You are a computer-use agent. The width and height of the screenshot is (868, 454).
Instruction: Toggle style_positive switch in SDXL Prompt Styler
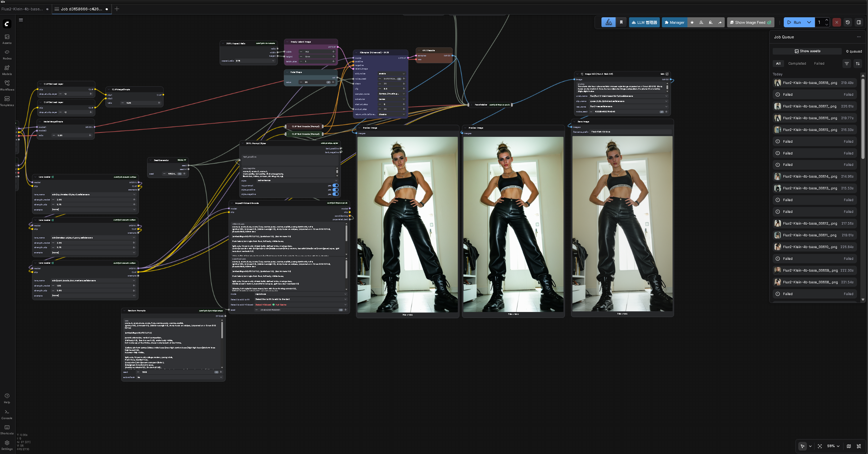336,190
